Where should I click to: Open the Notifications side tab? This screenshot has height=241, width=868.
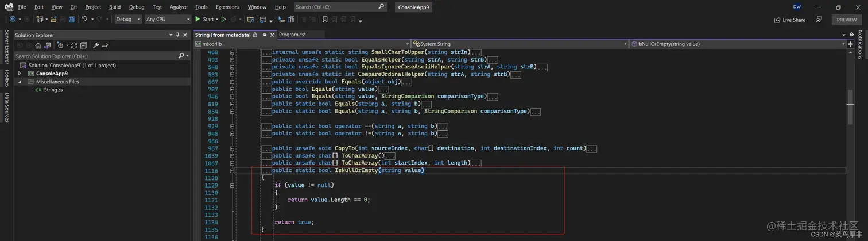860,44
